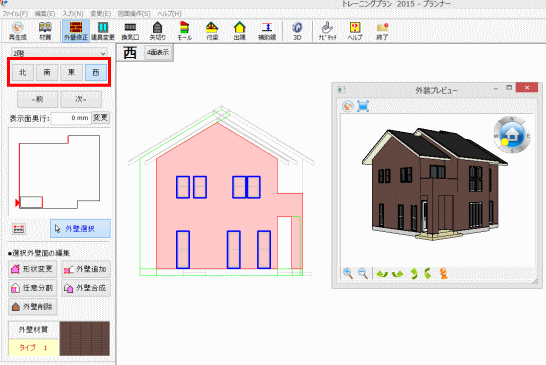546x365 pixels.
Task: Click the fourth green tilt arrow in preview
Action: tap(428, 274)
